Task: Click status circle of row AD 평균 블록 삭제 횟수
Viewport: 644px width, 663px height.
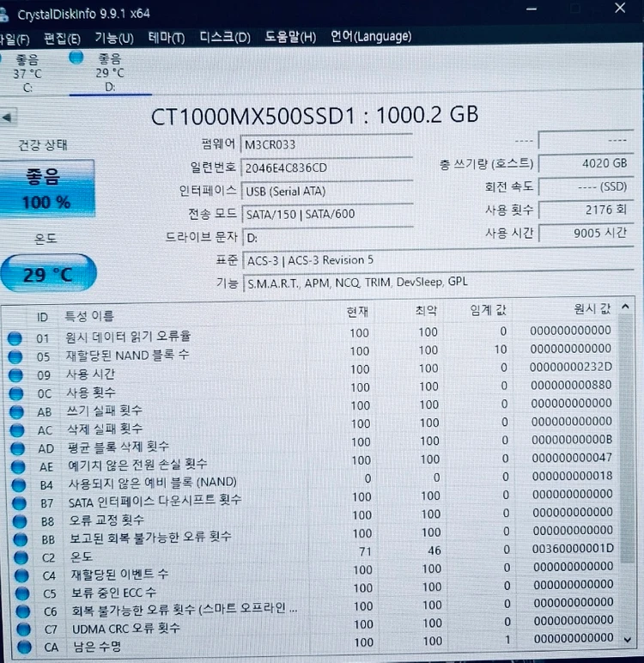Action: [x=17, y=448]
